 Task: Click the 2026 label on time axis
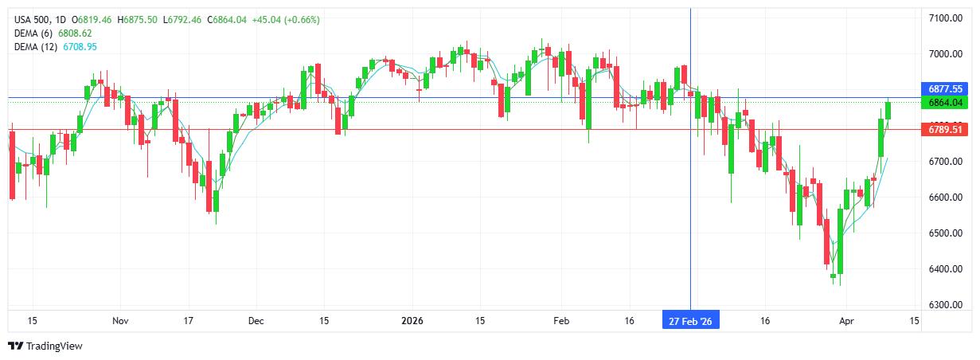[412, 320]
